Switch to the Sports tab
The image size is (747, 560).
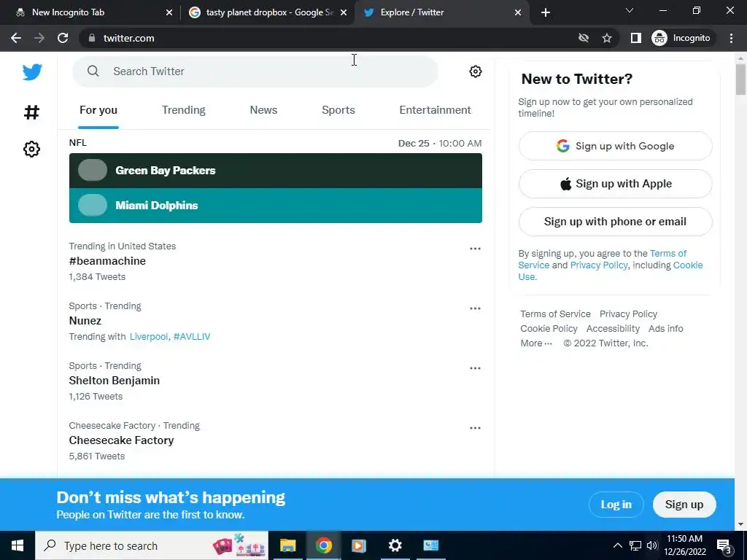(338, 110)
